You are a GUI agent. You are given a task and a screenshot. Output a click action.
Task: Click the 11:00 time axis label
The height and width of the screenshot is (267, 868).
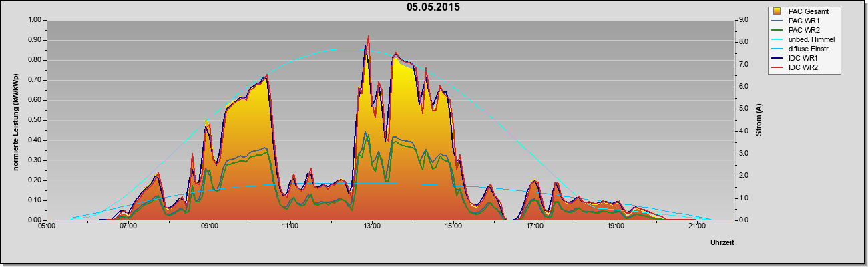pyautogui.click(x=290, y=226)
